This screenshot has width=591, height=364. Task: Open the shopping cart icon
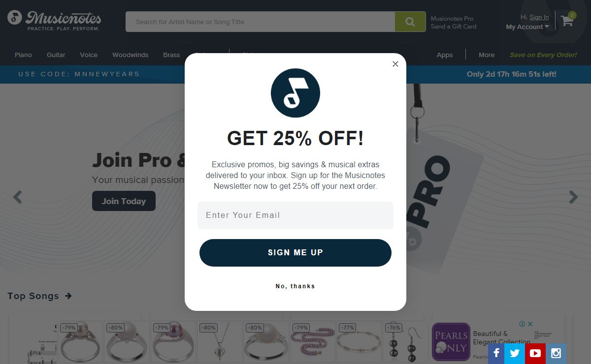pos(567,20)
